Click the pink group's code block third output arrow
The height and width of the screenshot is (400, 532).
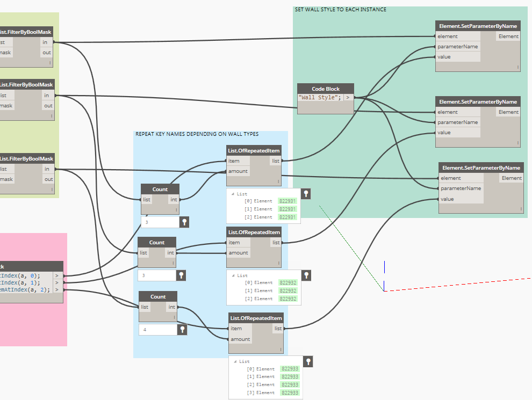tap(57, 289)
